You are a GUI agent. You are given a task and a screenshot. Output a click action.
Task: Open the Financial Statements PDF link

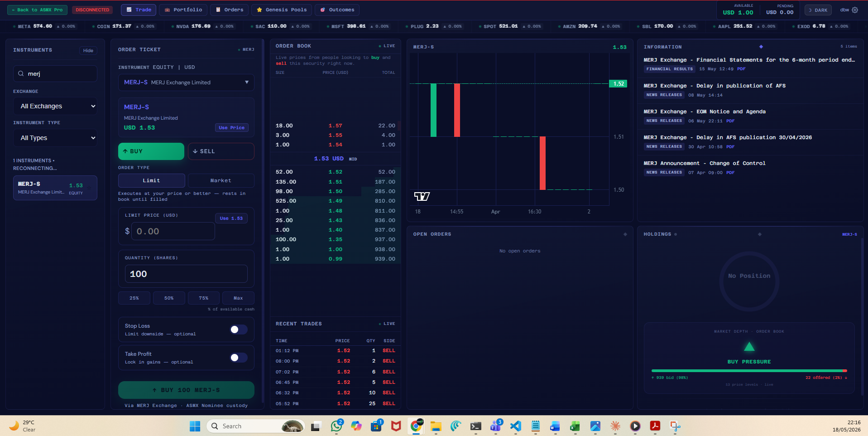[741, 69]
